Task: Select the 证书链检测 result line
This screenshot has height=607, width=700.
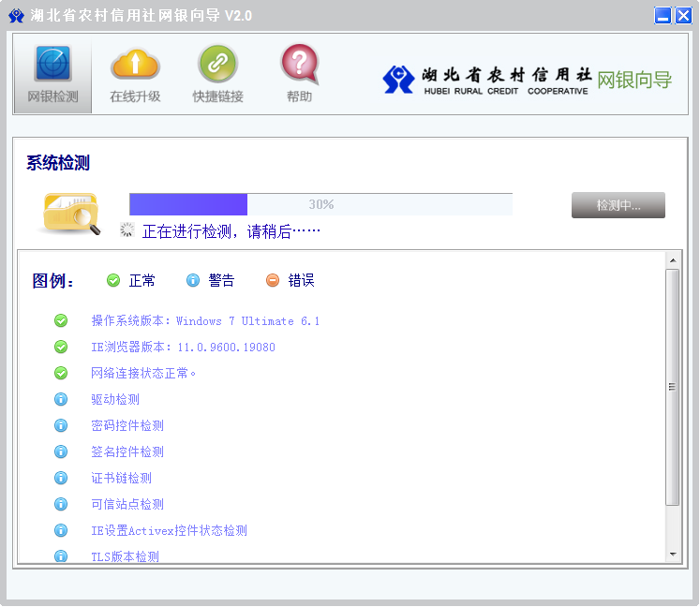Action: click(121, 478)
